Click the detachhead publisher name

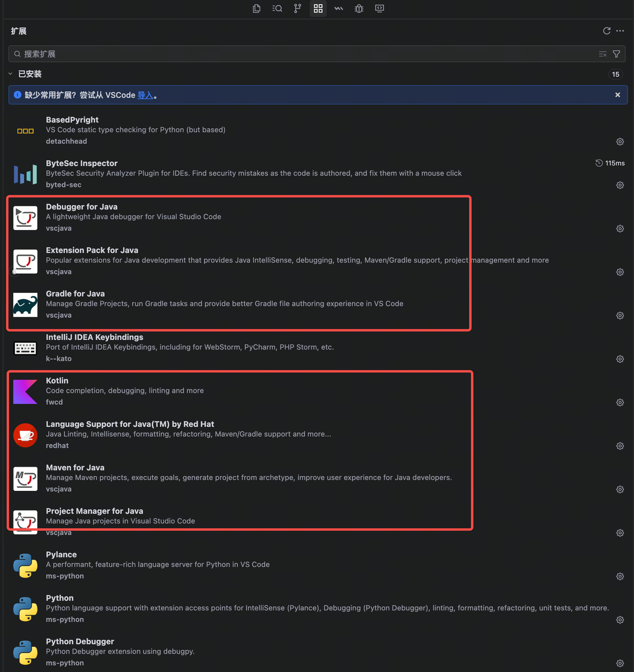coord(66,141)
